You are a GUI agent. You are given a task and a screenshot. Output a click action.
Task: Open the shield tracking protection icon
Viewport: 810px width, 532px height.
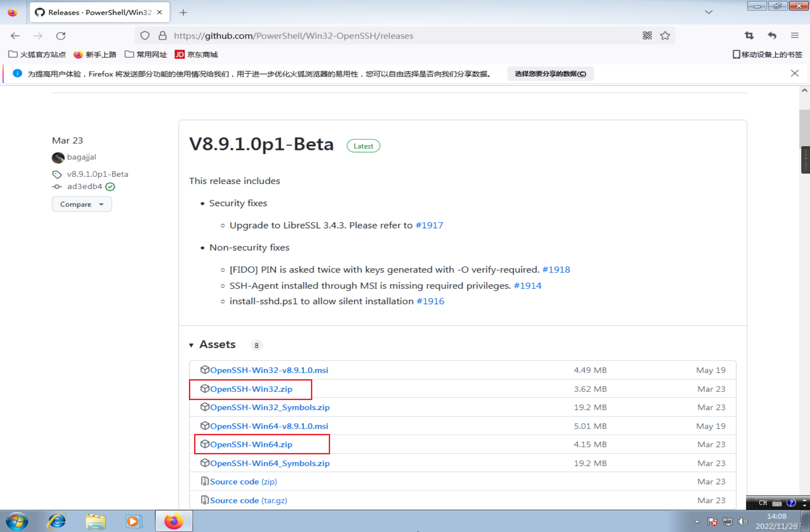point(145,36)
